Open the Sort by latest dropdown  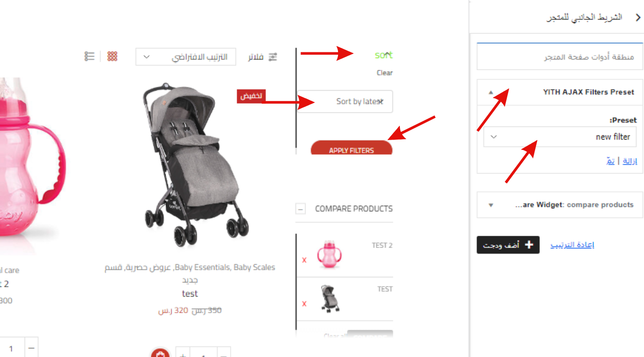click(345, 101)
